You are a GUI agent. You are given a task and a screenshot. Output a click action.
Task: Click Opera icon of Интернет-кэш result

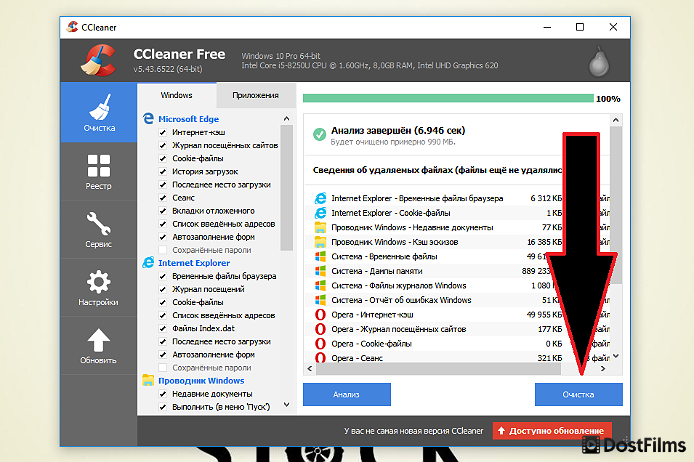pos(320,315)
